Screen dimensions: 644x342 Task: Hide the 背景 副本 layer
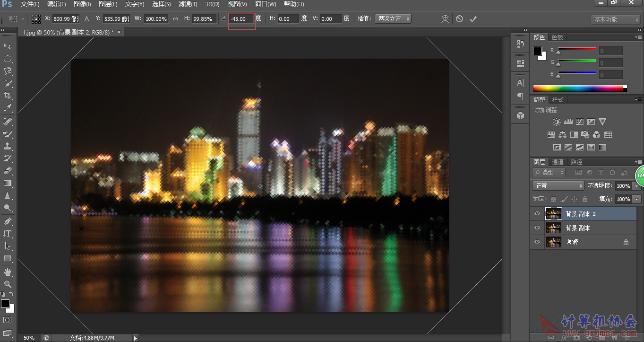[537, 228]
